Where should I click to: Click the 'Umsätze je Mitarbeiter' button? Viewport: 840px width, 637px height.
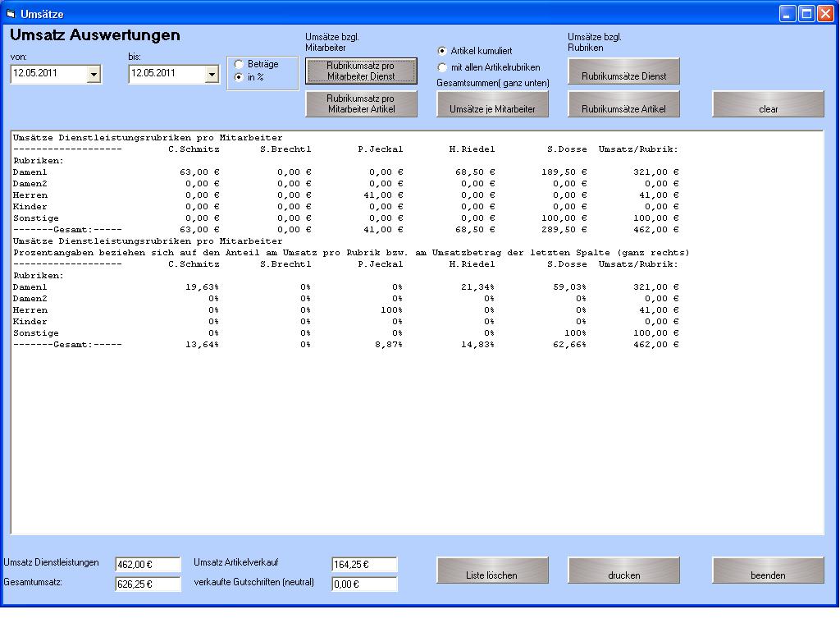pyautogui.click(x=492, y=104)
